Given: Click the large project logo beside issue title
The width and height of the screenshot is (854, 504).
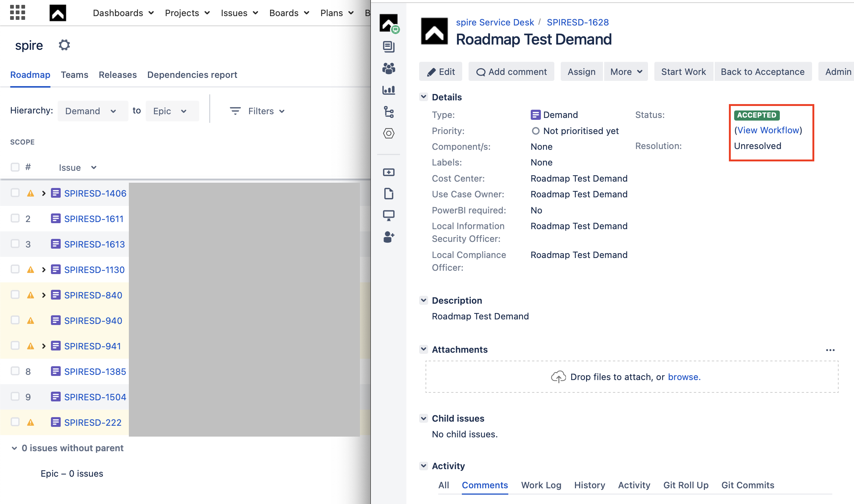Looking at the screenshot, I should pyautogui.click(x=434, y=31).
